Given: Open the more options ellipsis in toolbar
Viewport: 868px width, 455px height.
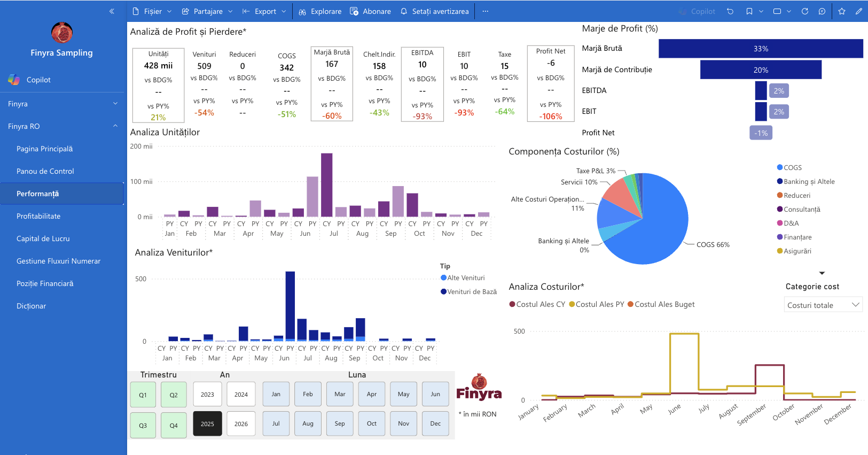Looking at the screenshot, I should click(x=485, y=11).
